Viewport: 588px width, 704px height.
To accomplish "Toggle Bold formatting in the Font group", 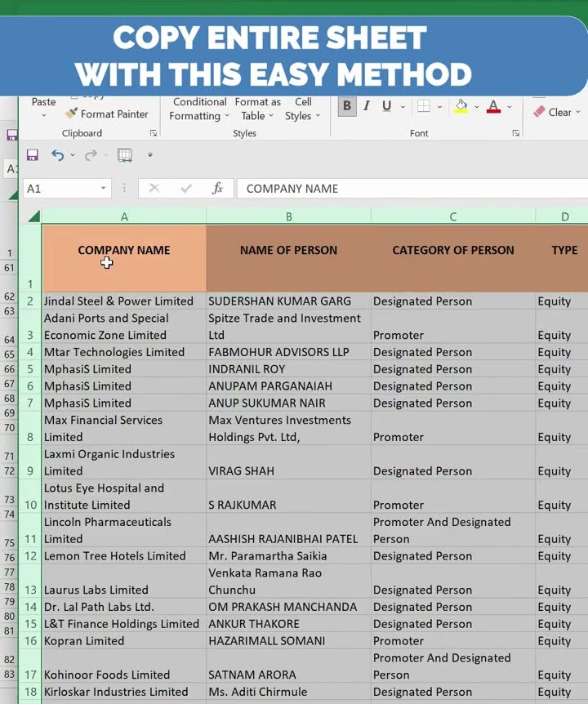I will click(x=347, y=106).
